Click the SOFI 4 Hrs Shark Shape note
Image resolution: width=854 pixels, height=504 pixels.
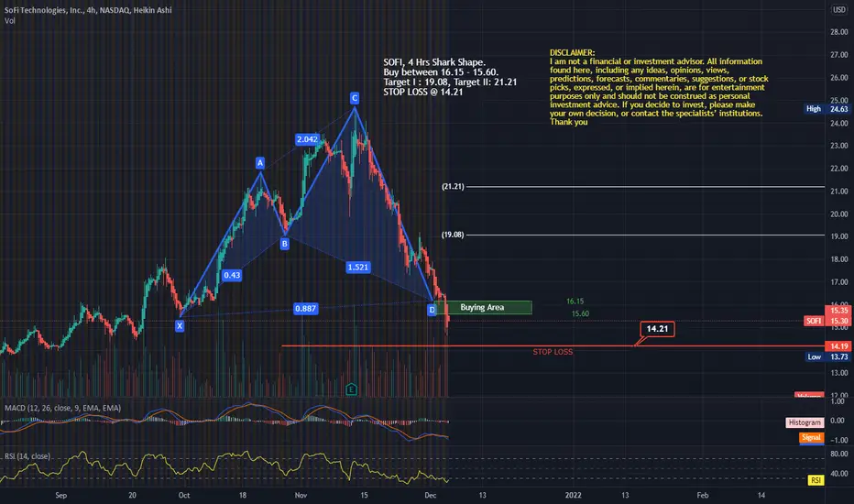(x=450, y=77)
